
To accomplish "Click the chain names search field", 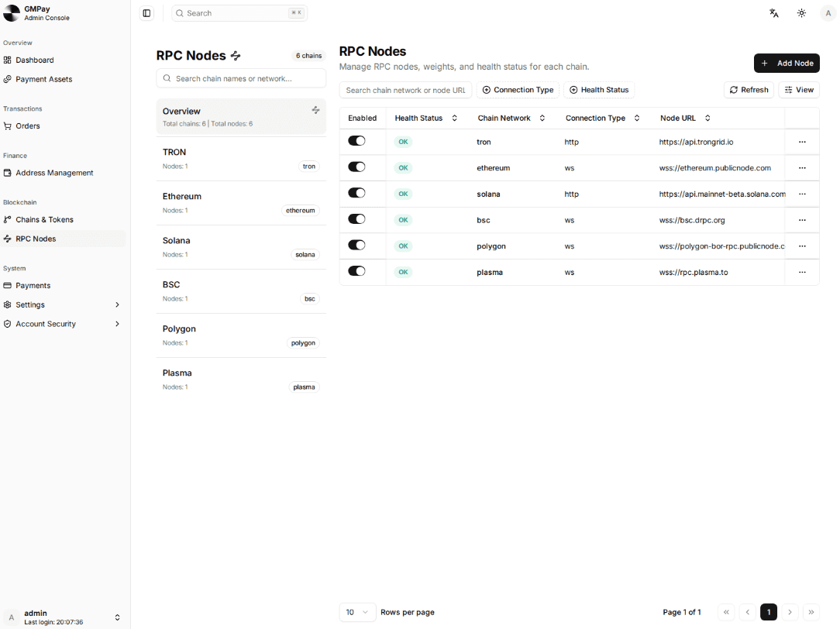I will coord(241,78).
